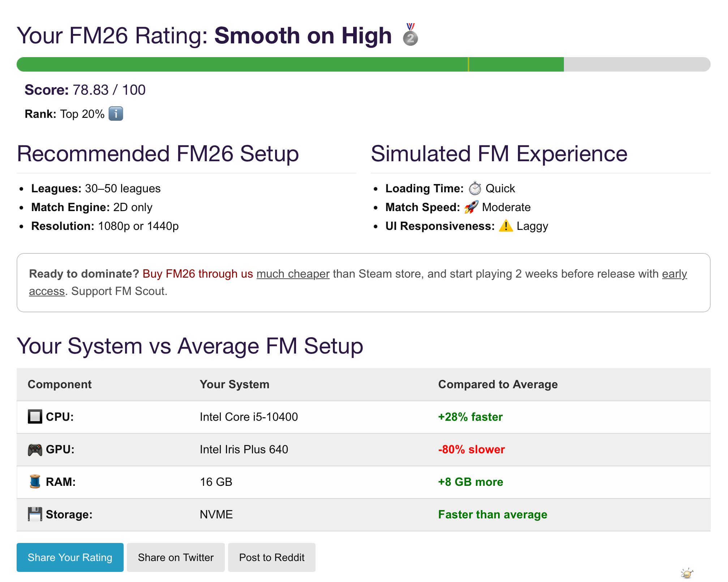Click the Compared to Average column header
The height and width of the screenshot is (582, 728).
click(x=498, y=384)
